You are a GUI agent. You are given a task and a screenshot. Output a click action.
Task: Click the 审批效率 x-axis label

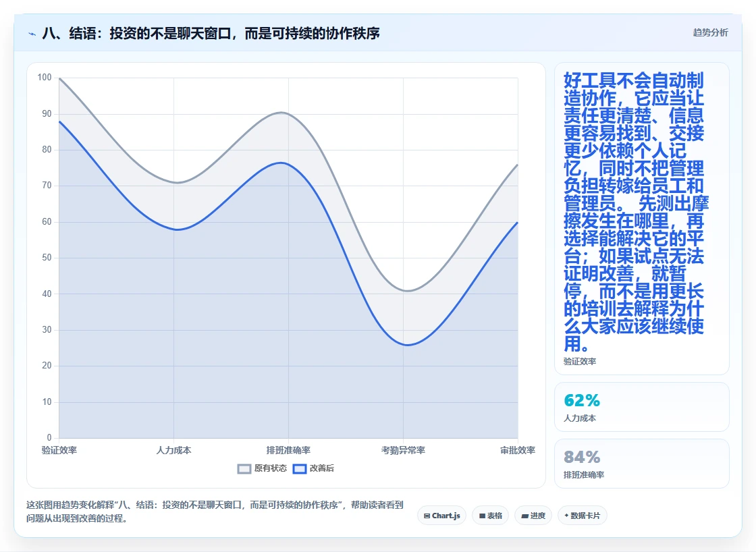[518, 450]
